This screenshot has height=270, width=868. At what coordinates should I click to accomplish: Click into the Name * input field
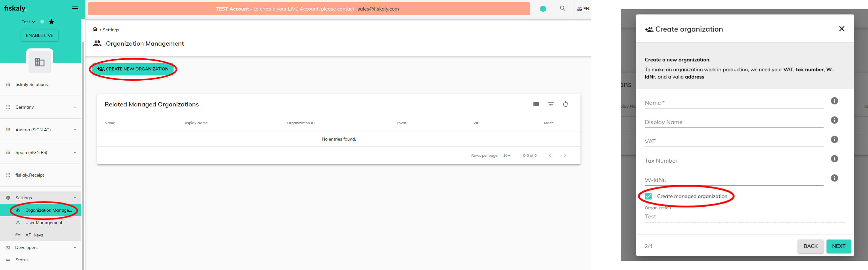734,103
